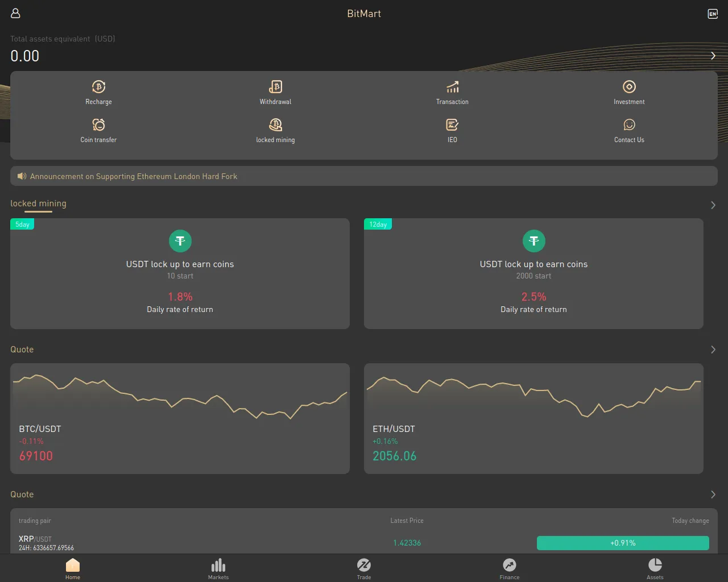Open the Withdrawal icon
The height and width of the screenshot is (582, 728).
(x=275, y=86)
